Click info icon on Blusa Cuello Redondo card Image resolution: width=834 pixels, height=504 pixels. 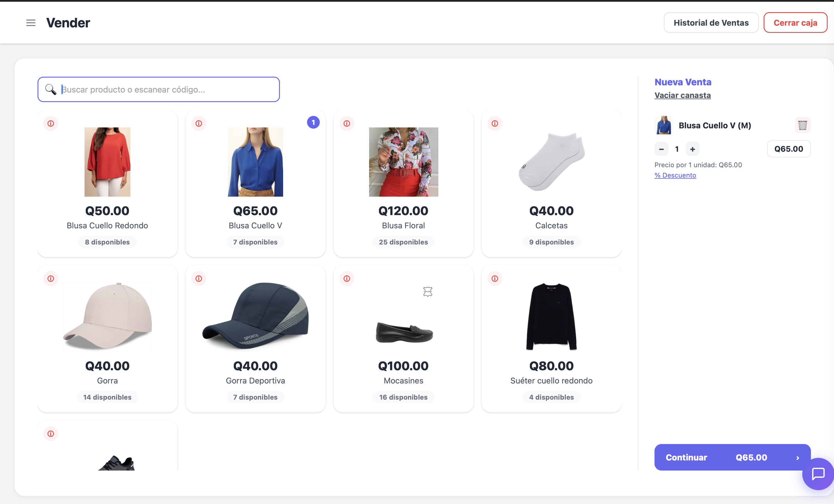(51, 123)
